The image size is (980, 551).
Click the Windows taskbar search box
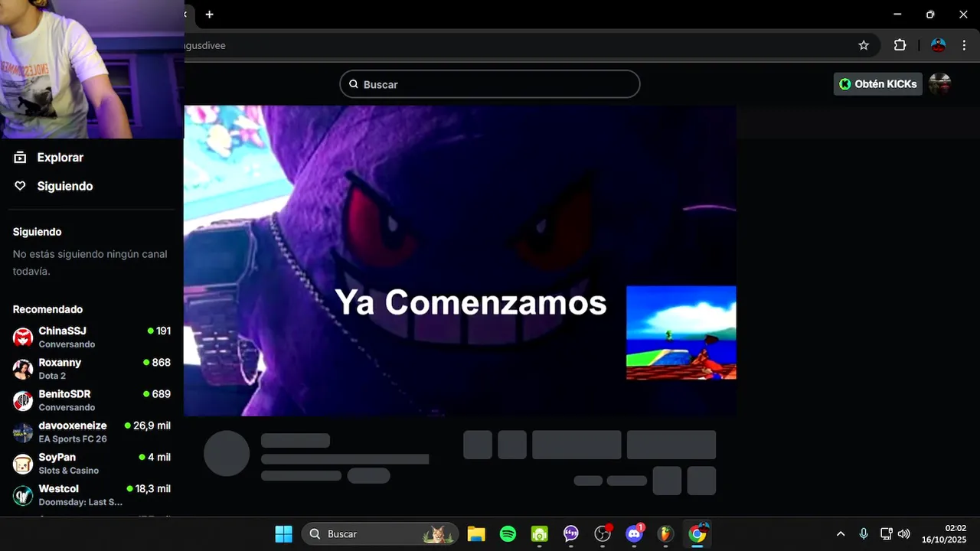click(381, 533)
